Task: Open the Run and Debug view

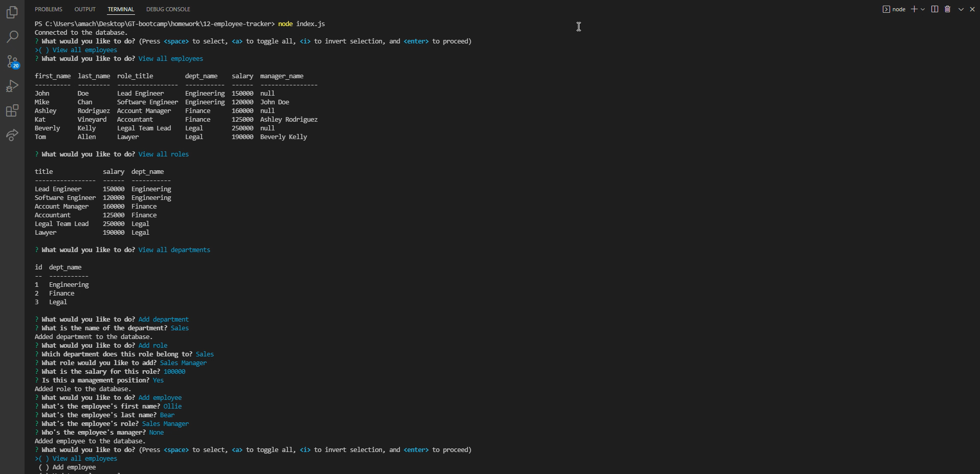Action: (x=12, y=86)
